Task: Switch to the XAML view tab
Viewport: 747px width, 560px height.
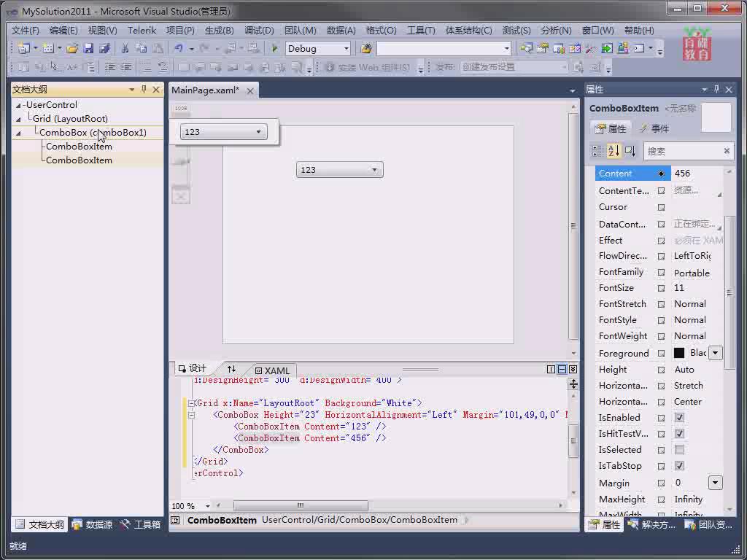Action: 272,370
